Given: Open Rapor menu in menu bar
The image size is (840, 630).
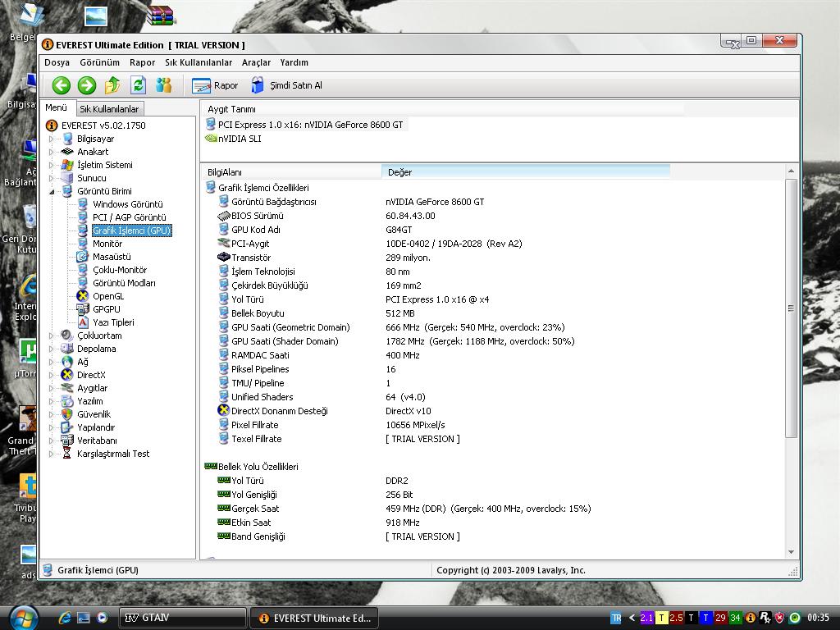Looking at the screenshot, I should 143,62.
